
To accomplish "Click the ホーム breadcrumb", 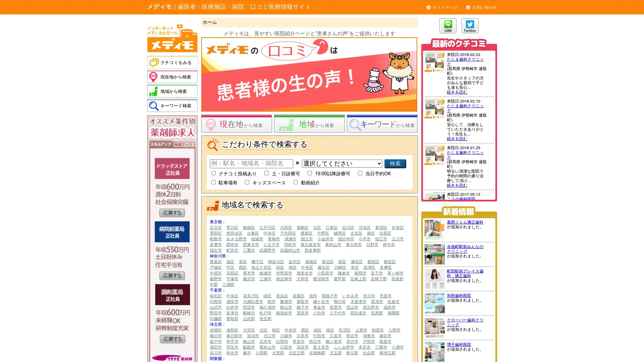I will point(210,22).
